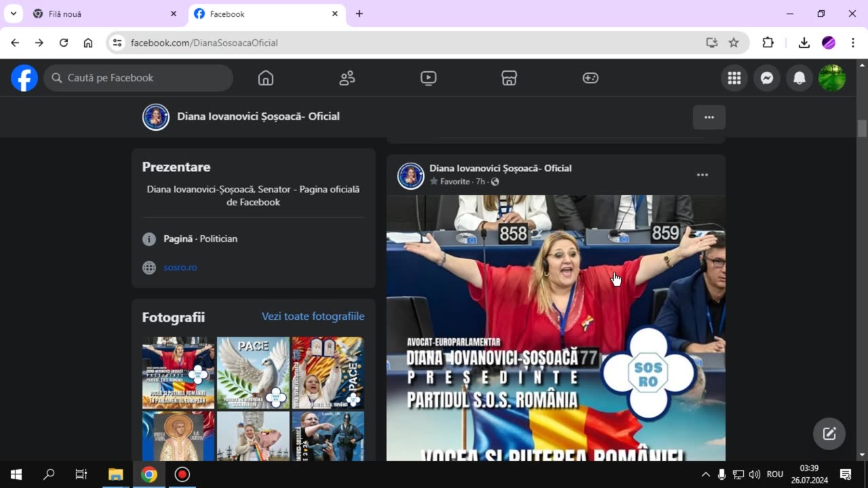Viewport: 868px width, 488px height.
Task: Open the main post image of Diana Șoșoacă
Action: (556, 328)
